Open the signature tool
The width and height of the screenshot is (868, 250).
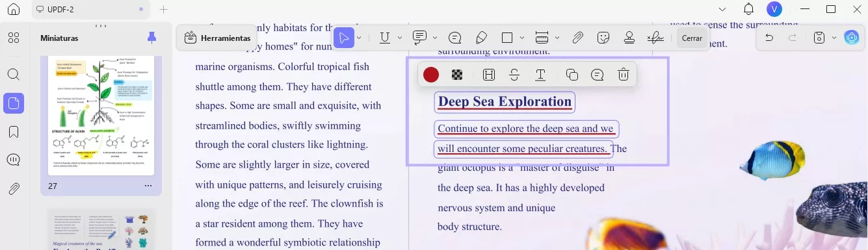coord(656,38)
